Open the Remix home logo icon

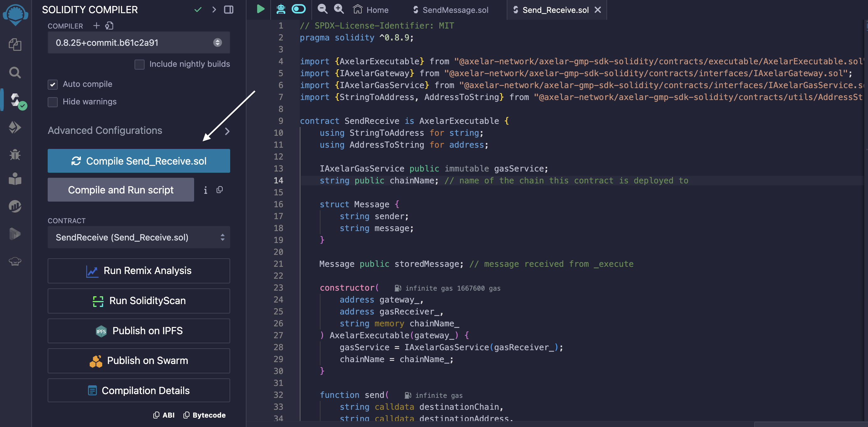pyautogui.click(x=15, y=15)
